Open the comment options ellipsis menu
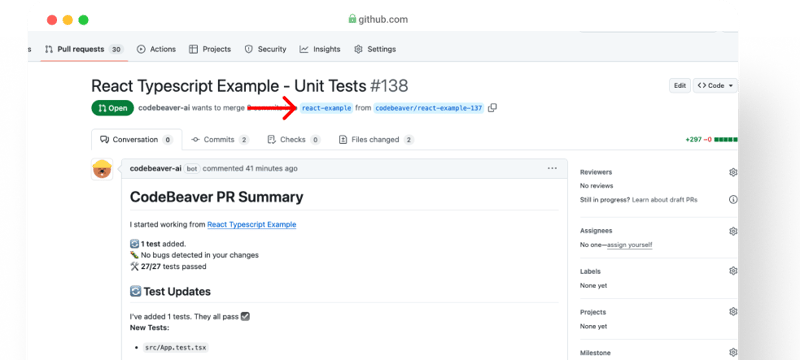The height and width of the screenshot is (360, 800). [552, 168]
